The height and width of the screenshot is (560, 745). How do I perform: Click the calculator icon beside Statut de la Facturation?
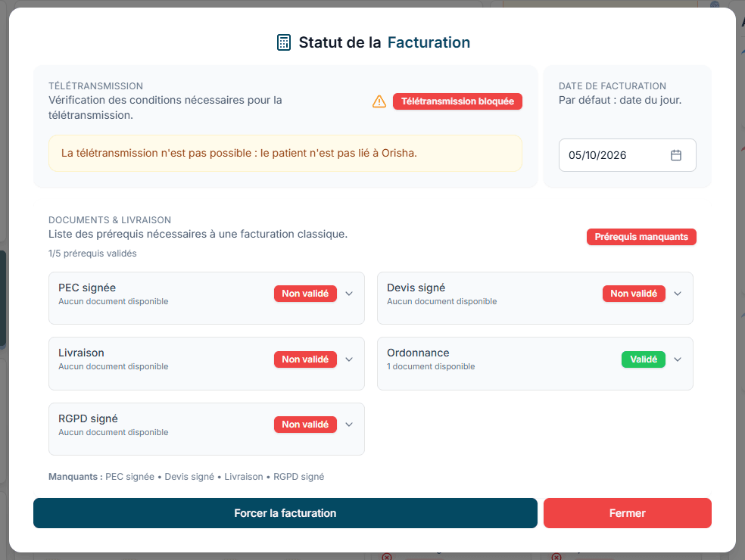click(x=284, y=42)
